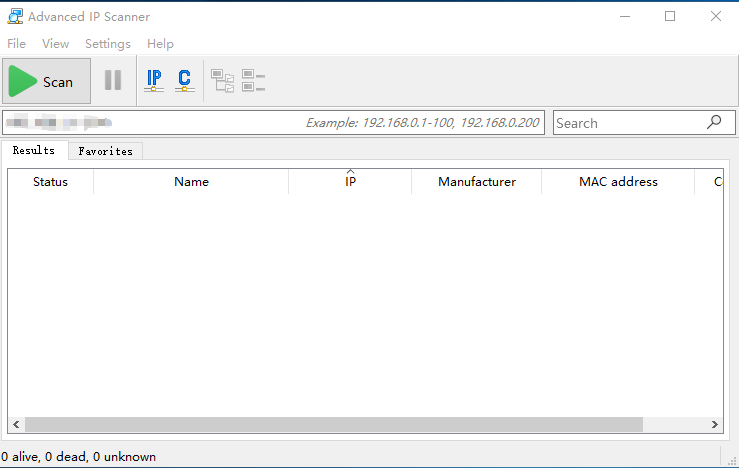Click the Collapse all list icon
Image resolution: width=739 pixels, height=468 pixels.
tap(254, 81)
